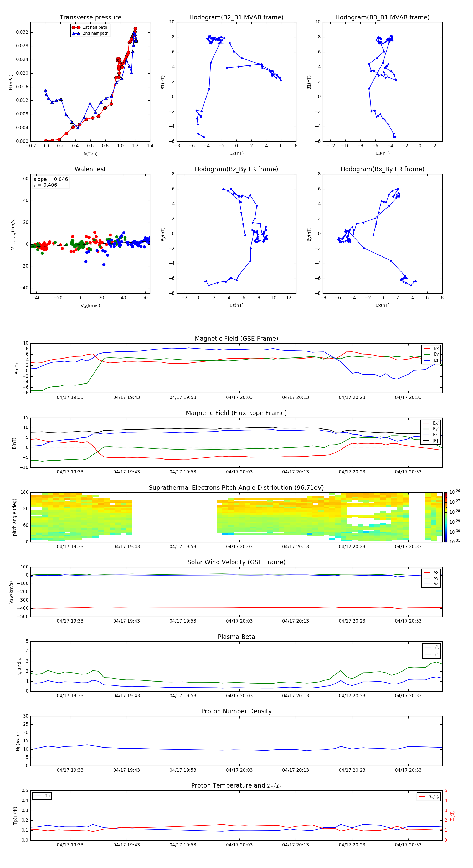Click the "B3(nT)" x-axis label
This screenshot has width=473, height=868.
pos(382,153)
